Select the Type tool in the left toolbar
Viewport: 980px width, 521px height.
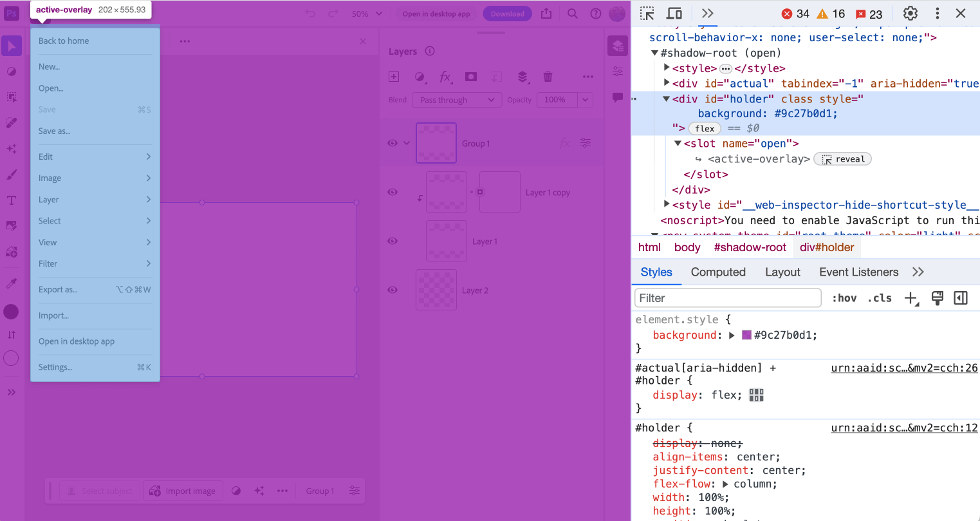tap(12, 200)
